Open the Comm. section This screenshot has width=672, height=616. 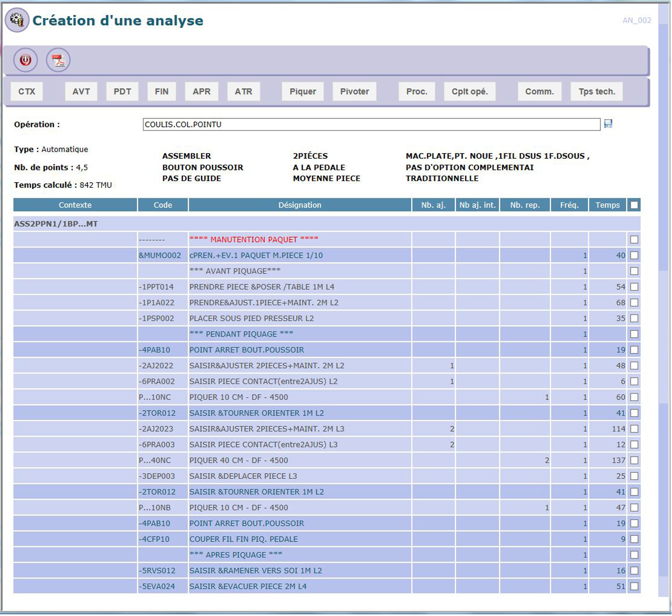click(540, 92)
